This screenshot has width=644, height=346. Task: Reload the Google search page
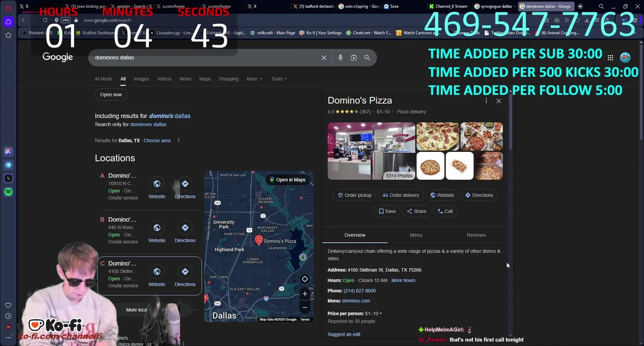[x=45, y=20]
